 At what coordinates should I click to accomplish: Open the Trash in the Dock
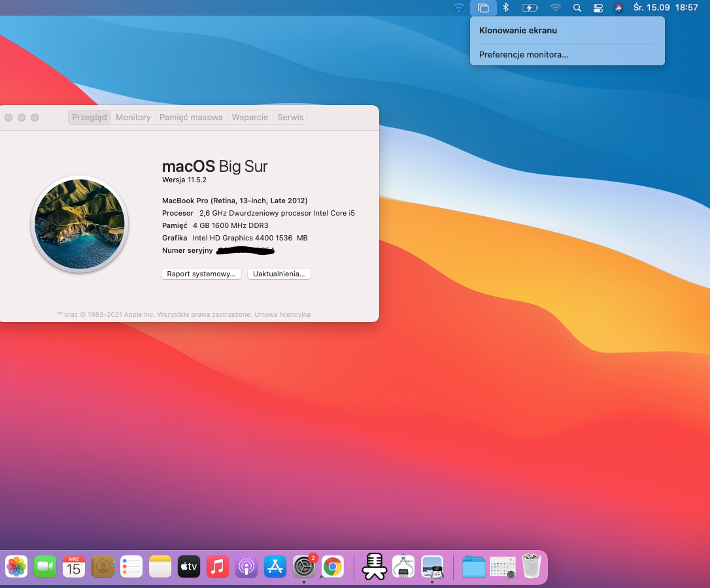(x=532, y=566)
